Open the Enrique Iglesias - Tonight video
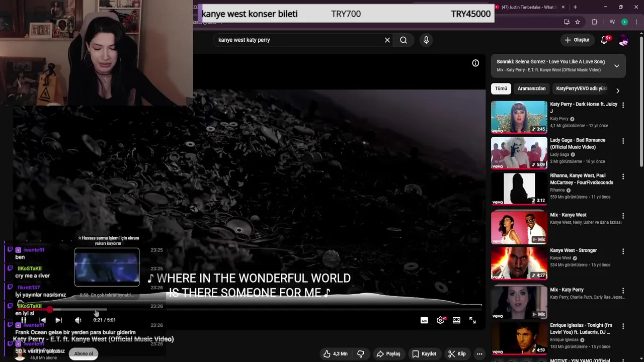This screenshot has height=362, width=644. pyautogui.click(x=519, y=338)
